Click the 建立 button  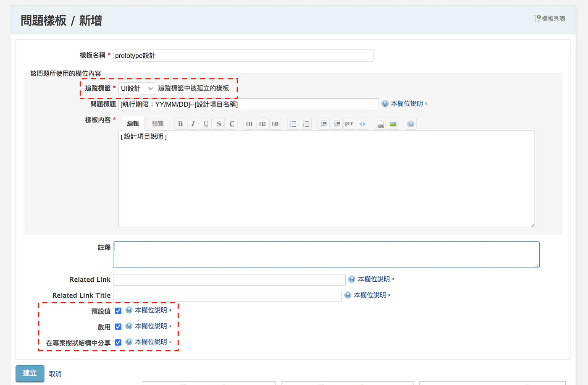click(x=30, y=373)
